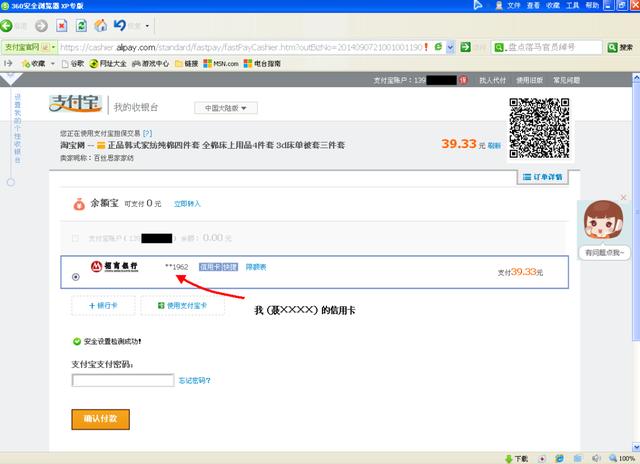Open the 游戏中心 bookmark
The width and height of the screenshot is (640, 464).
click(150, 64)
